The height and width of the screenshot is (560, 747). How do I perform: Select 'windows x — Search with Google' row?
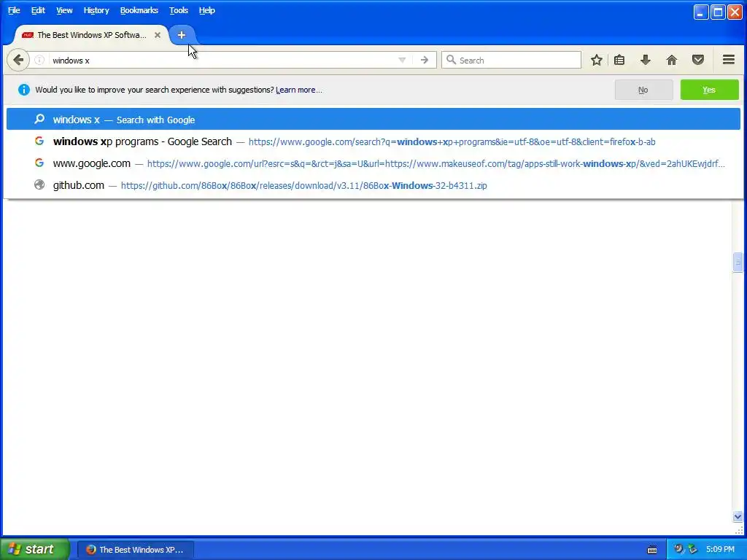(373, 120)
